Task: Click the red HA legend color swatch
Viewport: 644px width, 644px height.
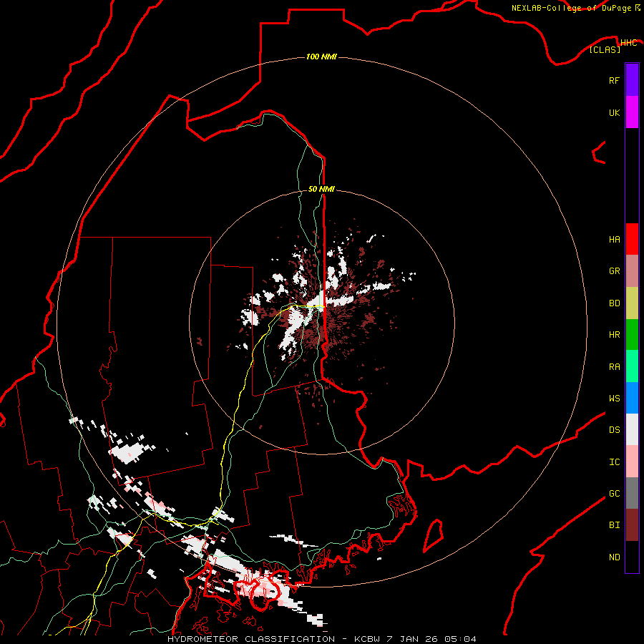Action: pyautogui.click(x=632, y=239)
